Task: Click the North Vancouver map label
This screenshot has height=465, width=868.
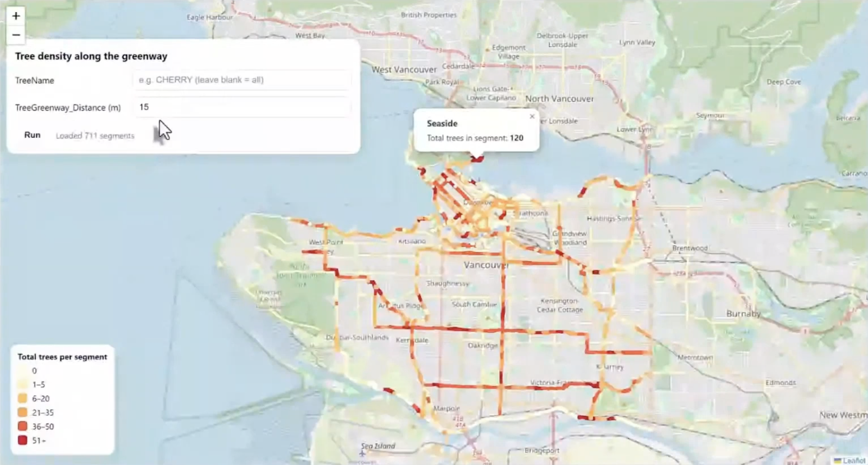Action: pos(559,99)
